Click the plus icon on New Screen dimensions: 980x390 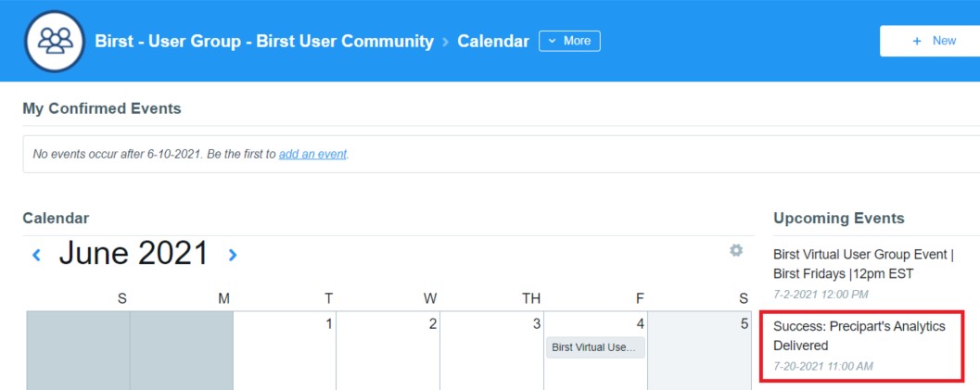[x=917, y=41]
